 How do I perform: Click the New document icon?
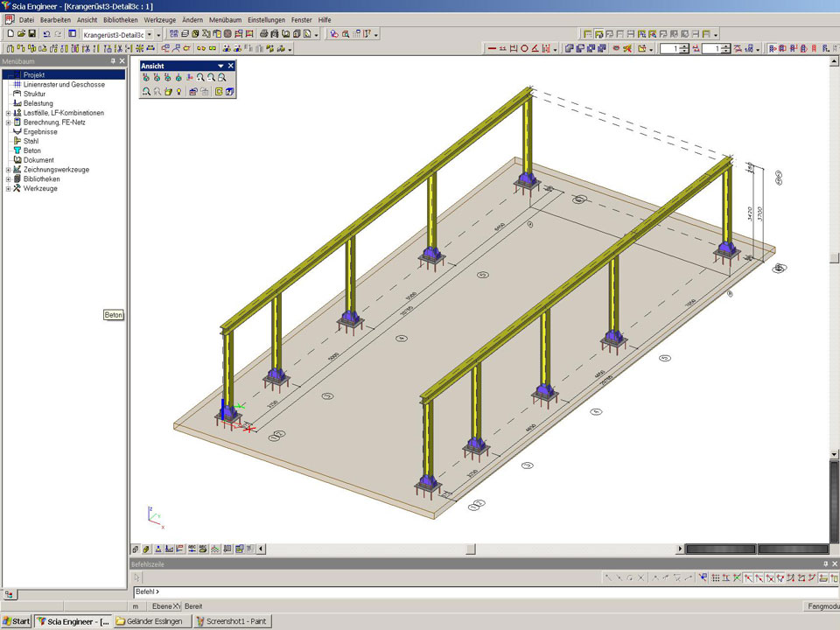[x=9, y=34]
